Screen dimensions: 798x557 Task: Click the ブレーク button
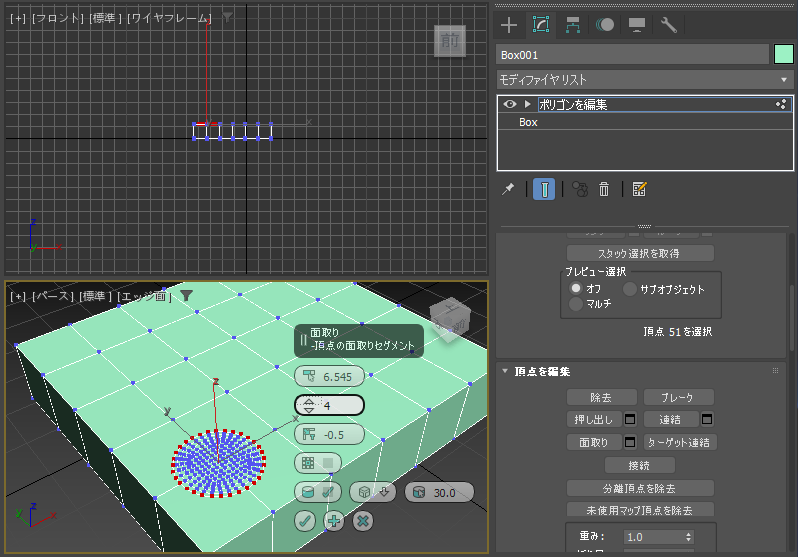678,397
